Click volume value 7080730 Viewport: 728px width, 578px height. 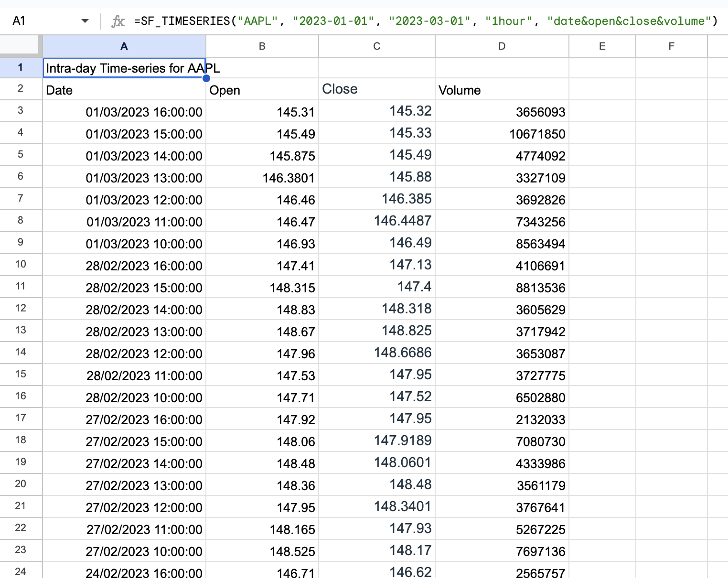(x=502, y=441)
